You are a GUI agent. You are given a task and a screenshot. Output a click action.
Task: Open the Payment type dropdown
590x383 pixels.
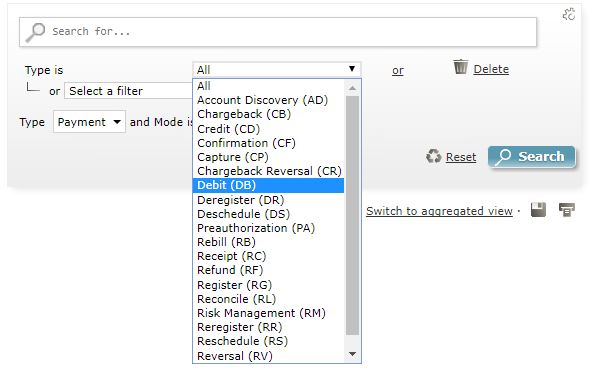(x=89, y=122)
